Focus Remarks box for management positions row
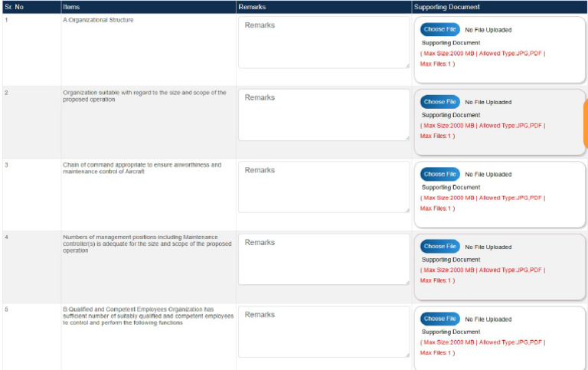 pyautogui.click(x=324, y=259)
